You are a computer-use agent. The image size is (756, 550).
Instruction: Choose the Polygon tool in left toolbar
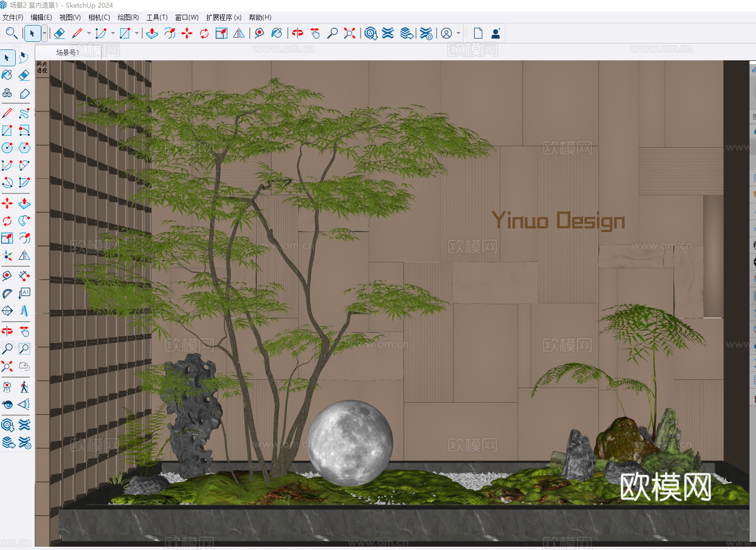pyautogui.click(x=24, y=148)
